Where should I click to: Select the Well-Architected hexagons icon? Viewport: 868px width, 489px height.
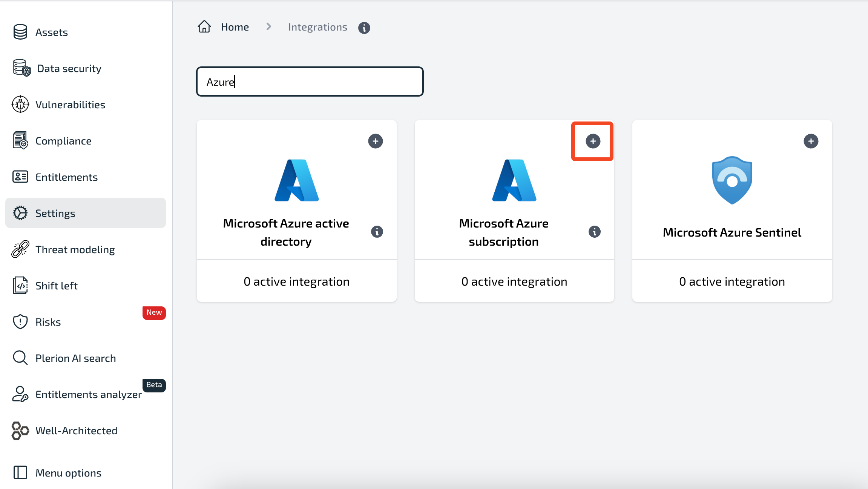tap(20, 431)
